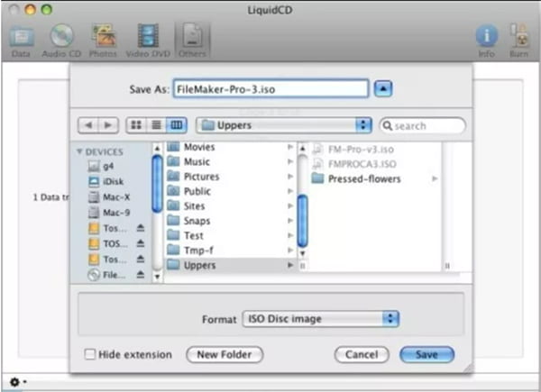Collapse the save dialog with the arrow button
Image resolution: width=541 pixels, height=392 pixels.
tap(383, 89)
